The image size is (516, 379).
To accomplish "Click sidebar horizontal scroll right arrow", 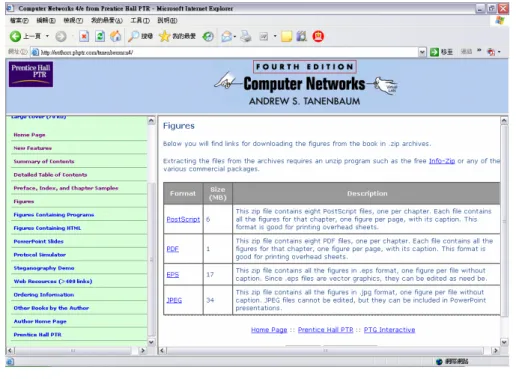I will pyautogui.click(x=143, y=351).
